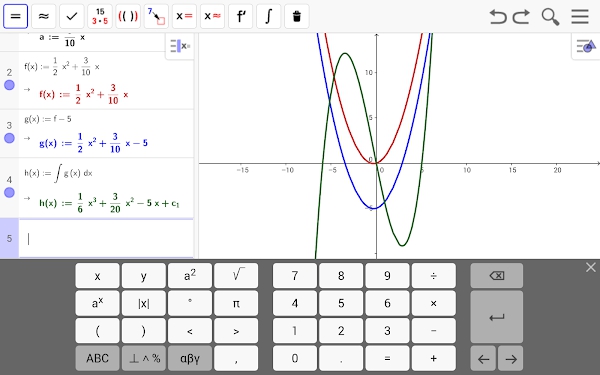Select the Derivative f' tool
The width and height of the screenshot is (600, 375).
(241, 16)
